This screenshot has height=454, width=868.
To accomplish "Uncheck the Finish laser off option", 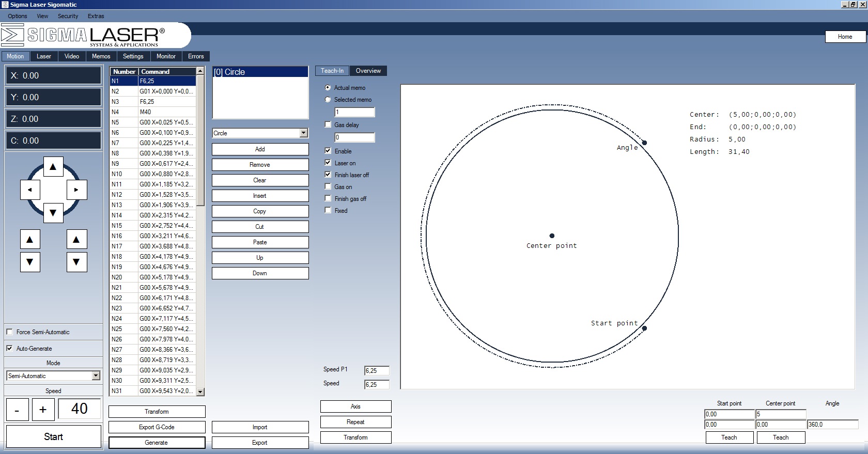I will pos(328,175).
